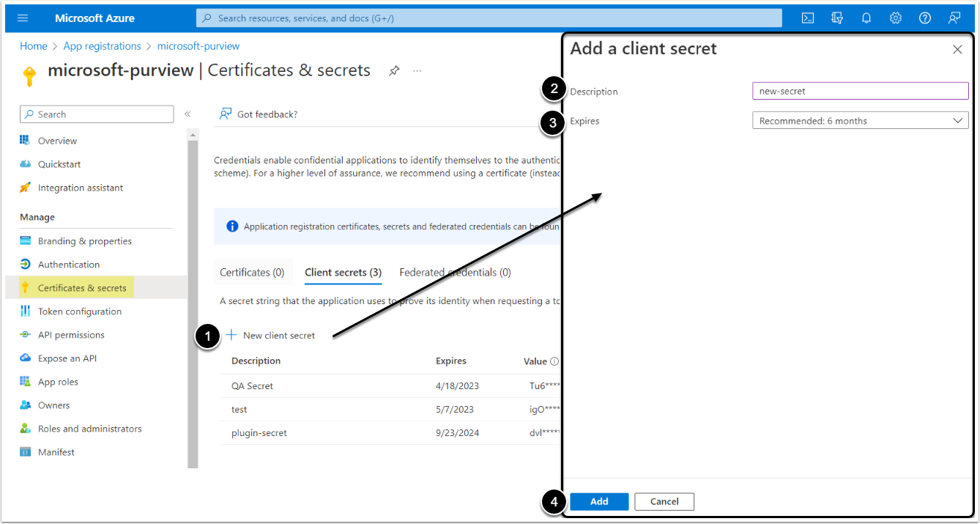Click the Microsoft Azure logo text
This screenshot has width=980, height=524.
coord(95,18)
